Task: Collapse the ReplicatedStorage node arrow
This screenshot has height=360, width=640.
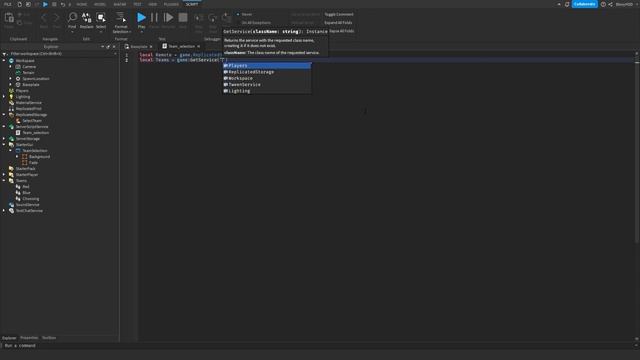Action: coord(4,115)
